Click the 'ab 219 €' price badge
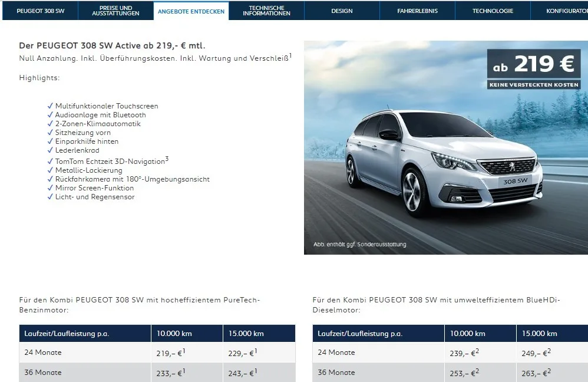 tap(534, 64)
